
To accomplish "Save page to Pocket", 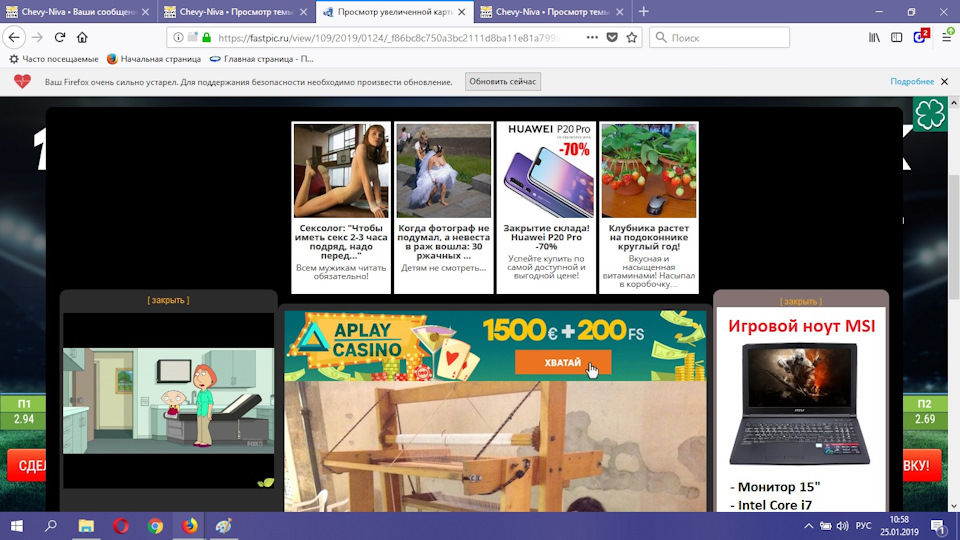I will (x=612, y=37).
